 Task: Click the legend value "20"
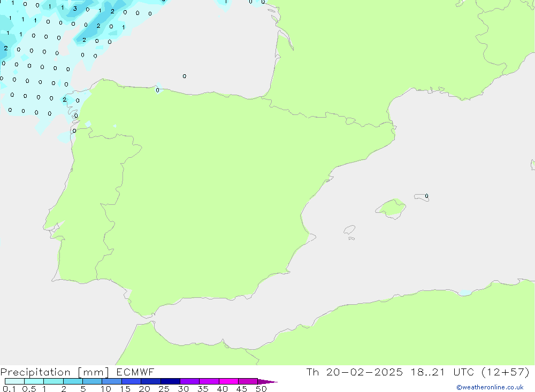(x=144, y=389)
